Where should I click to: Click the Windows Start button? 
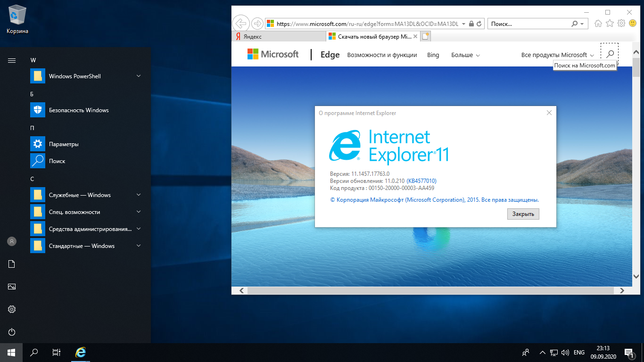point(11,352)
